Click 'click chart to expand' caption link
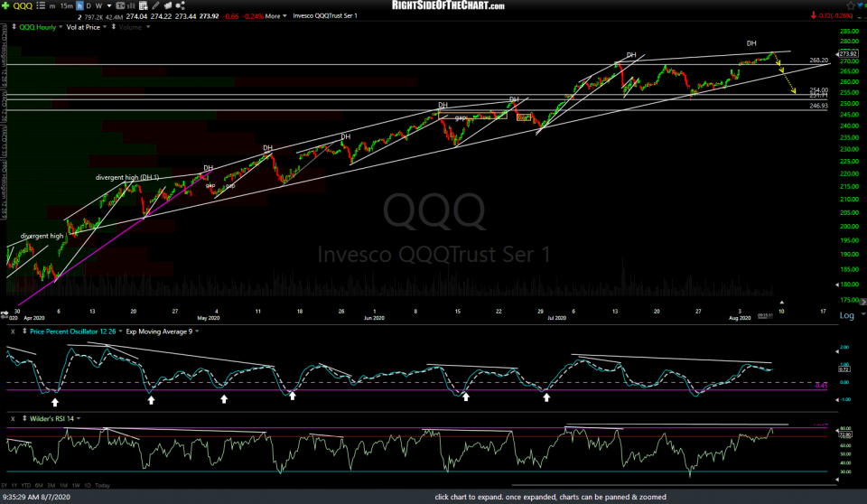Image resolution: width=867 pixels, height=504 pixels. [550, 497]
